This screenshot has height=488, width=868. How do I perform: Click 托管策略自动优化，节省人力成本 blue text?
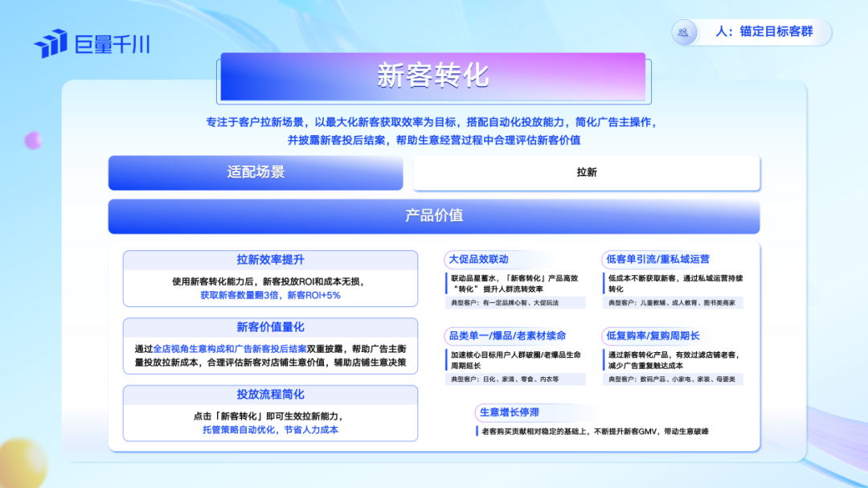point(270,430)
